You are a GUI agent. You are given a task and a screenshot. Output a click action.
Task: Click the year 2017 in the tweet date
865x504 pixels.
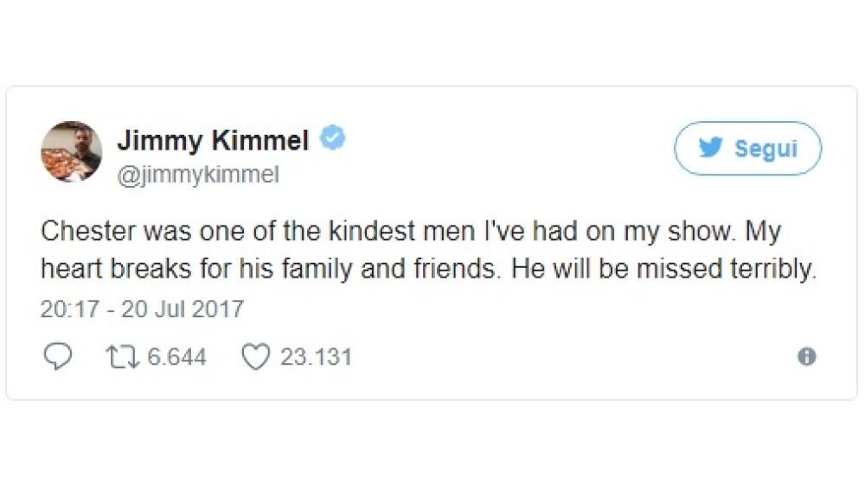tap(218, 309)
